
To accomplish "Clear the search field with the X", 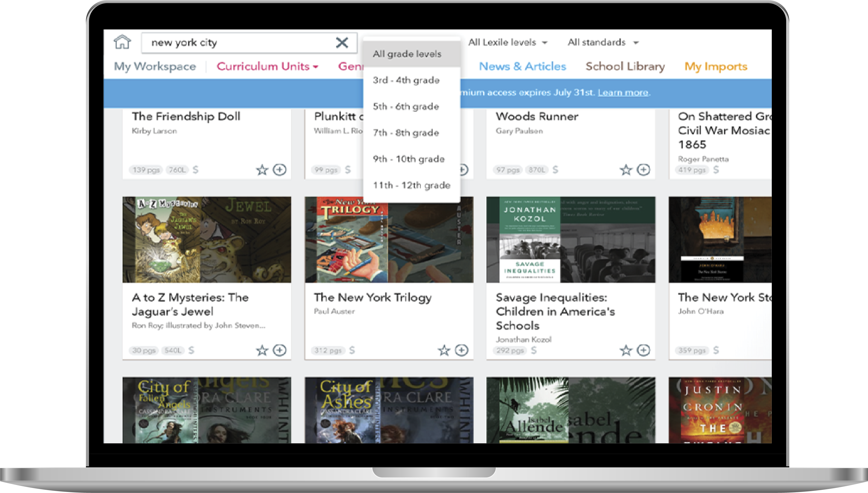I will tap(342, 43).
